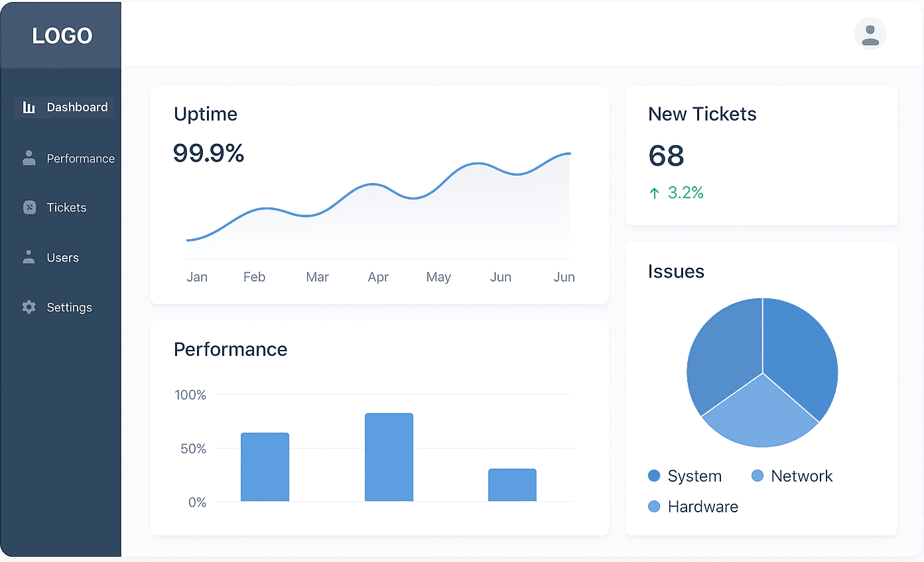924x562 pixels.
Task: Click the Network legend color dot
Action: pos(758,476)
